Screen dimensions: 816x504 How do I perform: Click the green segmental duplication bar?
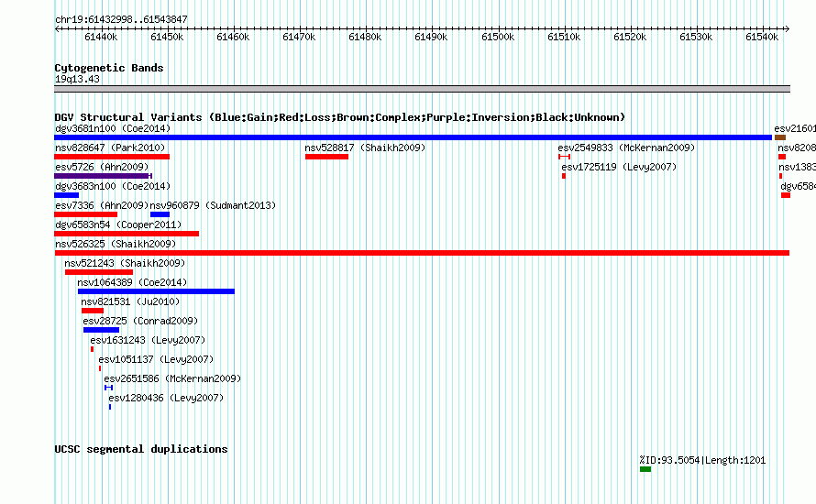point(645,469)
